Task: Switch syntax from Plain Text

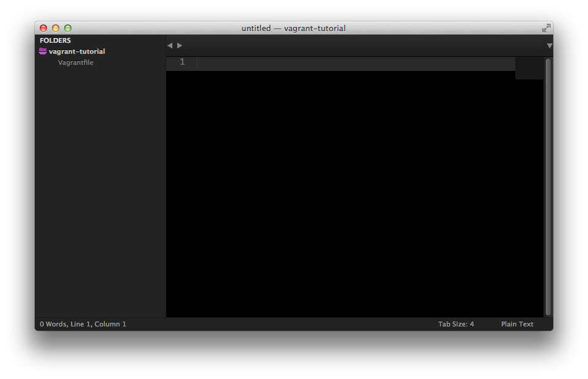Action: point(517,324)
